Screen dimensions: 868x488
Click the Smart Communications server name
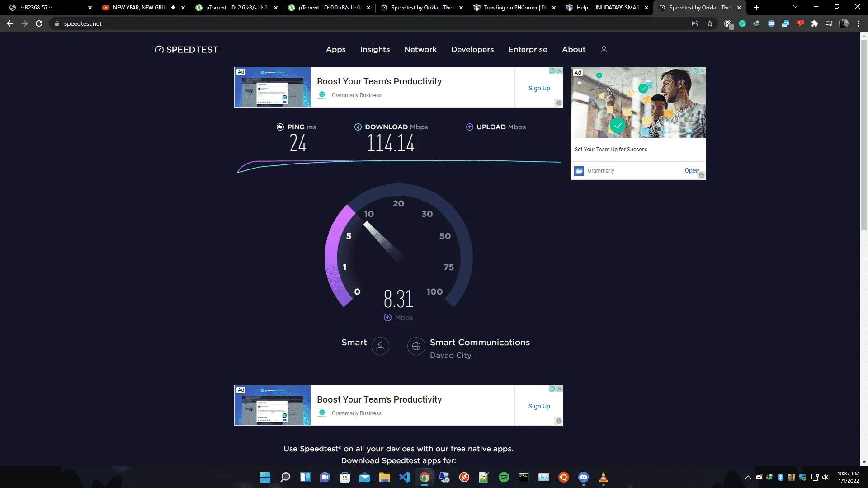pyautogui.click(x=480, y=343)
